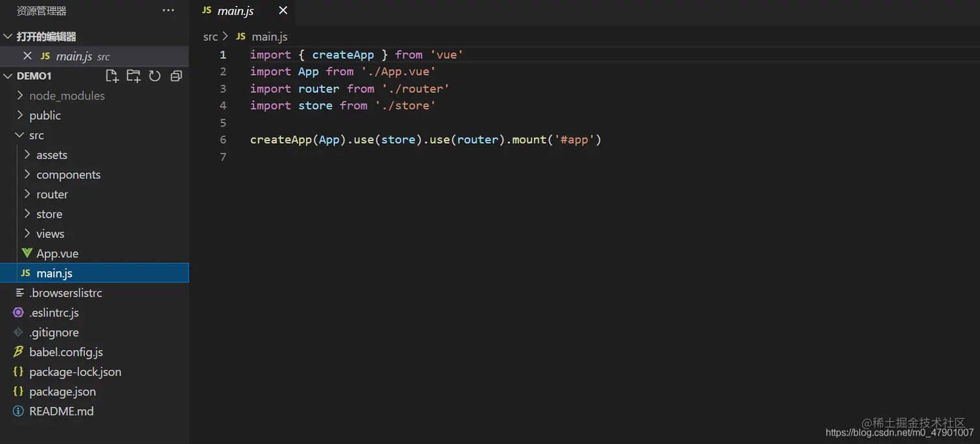Expand the router folder
The image size is (980, 444).
click(x=27, y=194)
